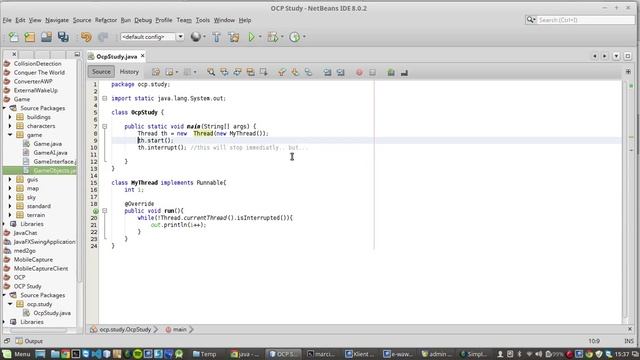Viewport: 640px width, 360px height.
Task: Click the globe browser icon in toolbar
Action: pyautogui.click(x=196, y=37)
